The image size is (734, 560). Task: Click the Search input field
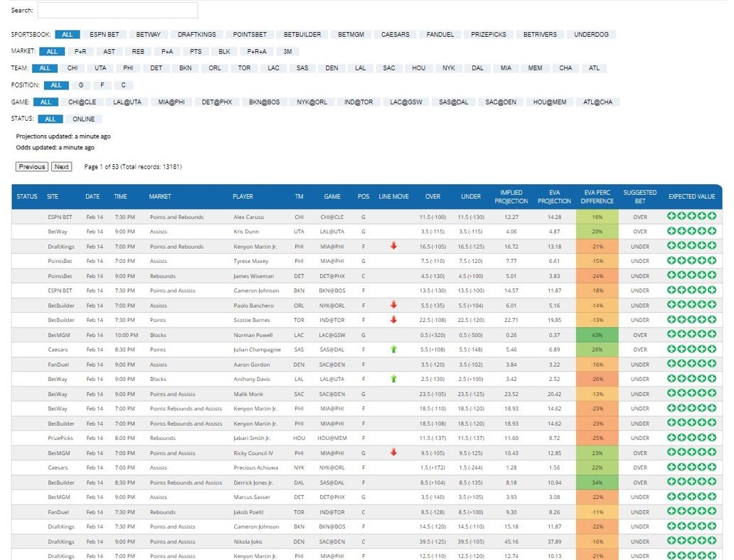[117, 10]
